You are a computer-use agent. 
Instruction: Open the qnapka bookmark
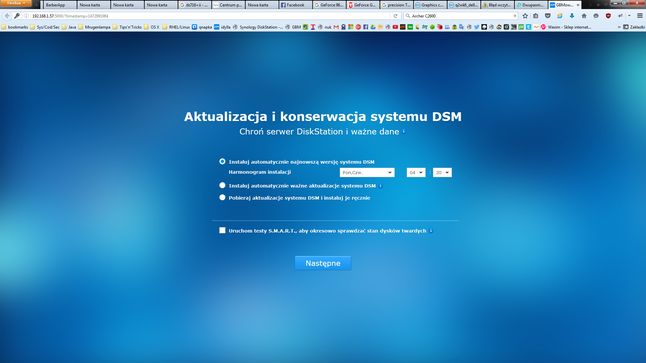pyautogui.click(x=202, y=27)
